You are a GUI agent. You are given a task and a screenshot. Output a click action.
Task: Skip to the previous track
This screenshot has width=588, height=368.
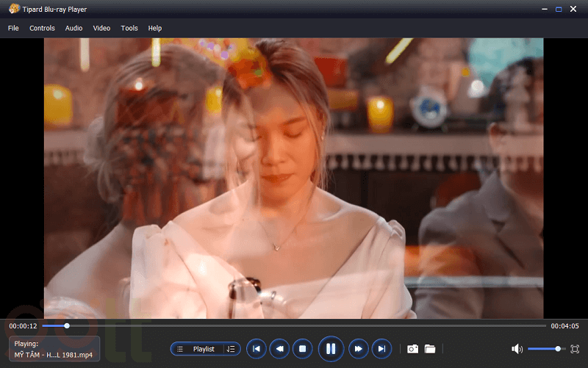coord(256,348)
